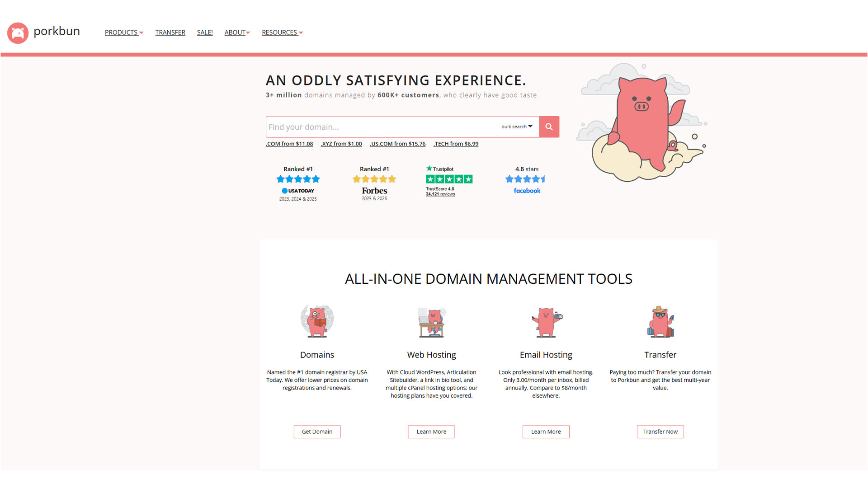The width and height of the screenshot is (868, 488).
Task: Open the Sale! menu item
Action: pos(205,33)
